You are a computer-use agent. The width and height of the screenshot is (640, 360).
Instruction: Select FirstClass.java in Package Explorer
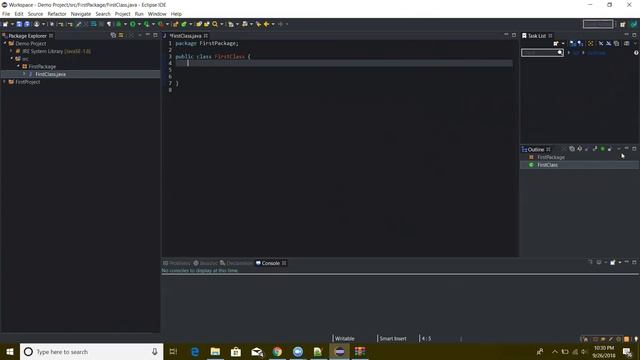(50, 74)
